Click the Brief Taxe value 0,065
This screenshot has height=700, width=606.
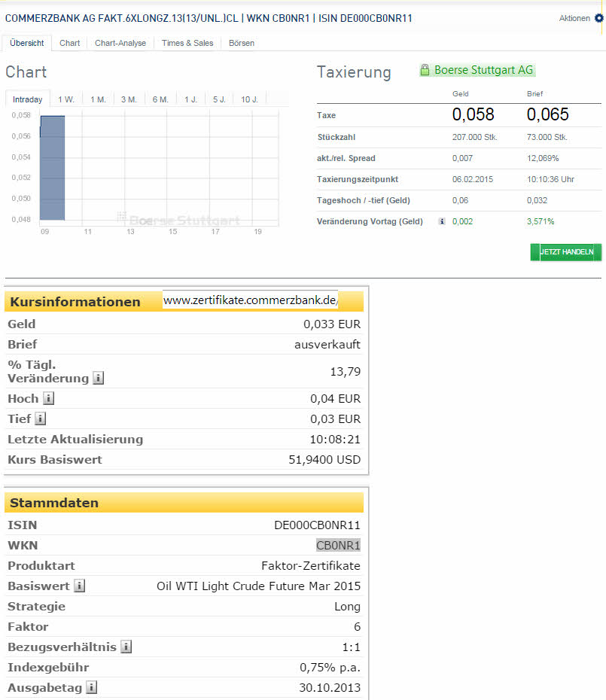click(x=547, y=114)
